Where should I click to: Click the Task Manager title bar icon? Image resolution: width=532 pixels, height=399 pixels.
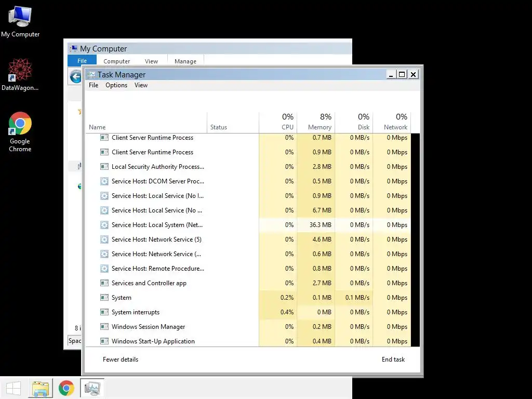(x=91, y=75)
